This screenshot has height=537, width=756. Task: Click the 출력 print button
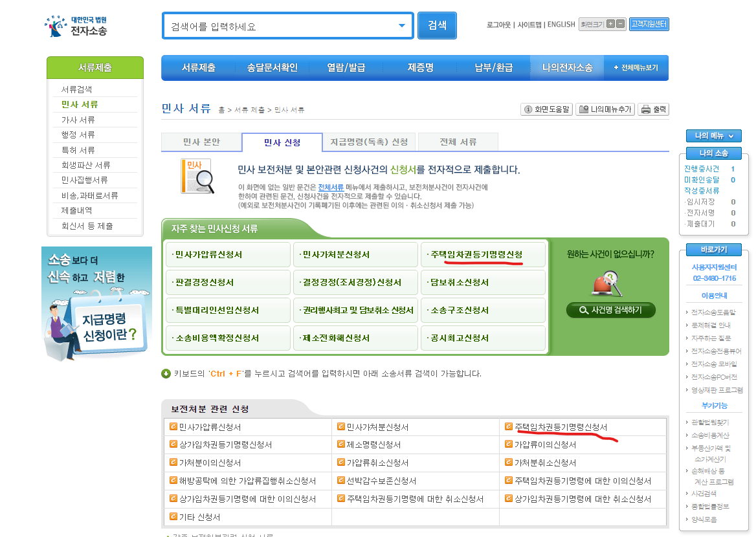tap(653, 109)
